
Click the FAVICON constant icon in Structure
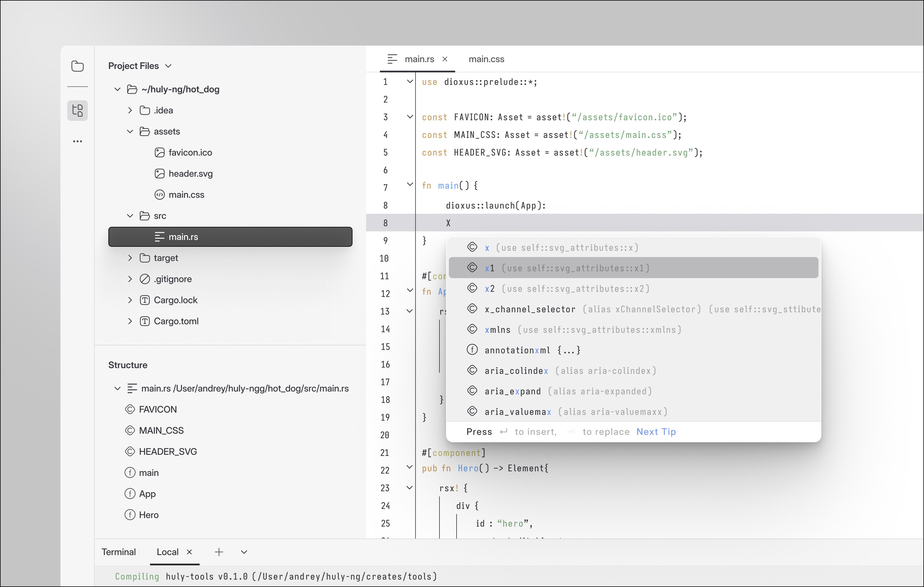coord(130,409)
